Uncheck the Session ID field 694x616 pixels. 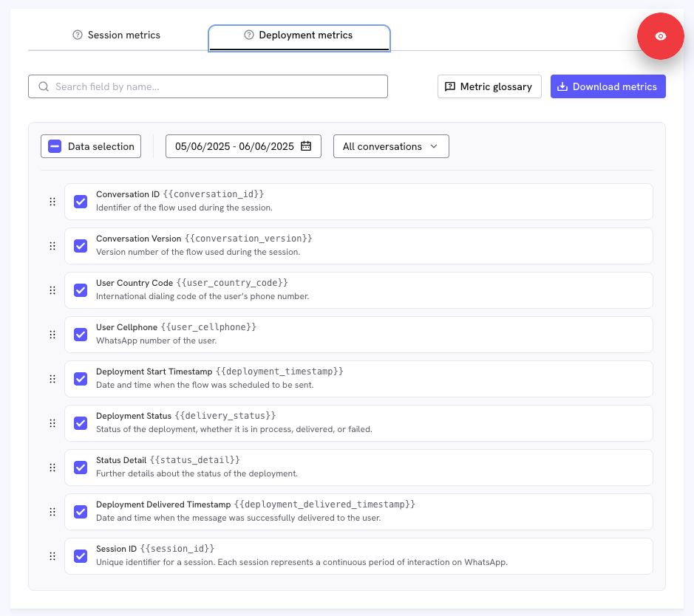tap(81, 556)
